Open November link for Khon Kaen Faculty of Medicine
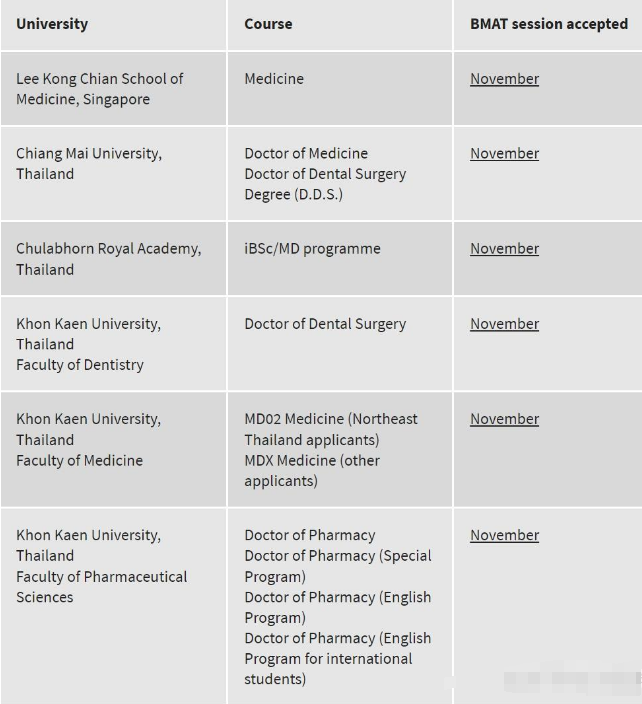The image size is (642, 704). click(504, 419)
